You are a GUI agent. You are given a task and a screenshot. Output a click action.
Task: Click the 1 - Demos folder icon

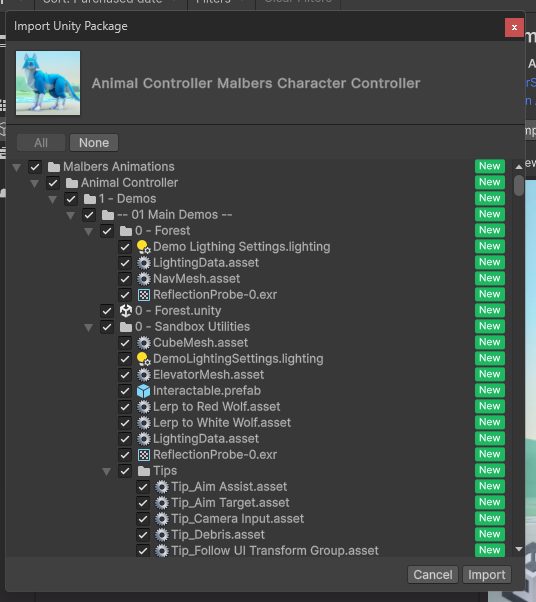click(x=90, y=199)
